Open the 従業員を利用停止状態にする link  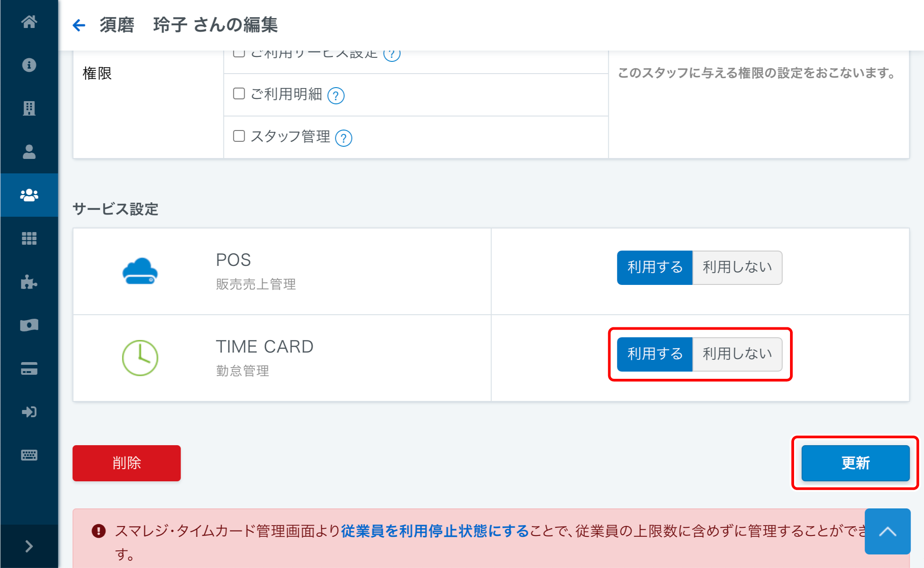point(435,531)
